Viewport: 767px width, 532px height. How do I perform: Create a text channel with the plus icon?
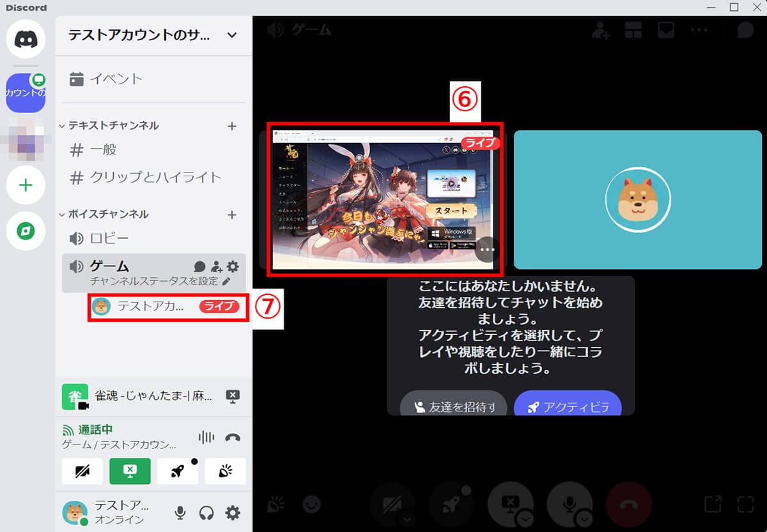pos(232,126)
